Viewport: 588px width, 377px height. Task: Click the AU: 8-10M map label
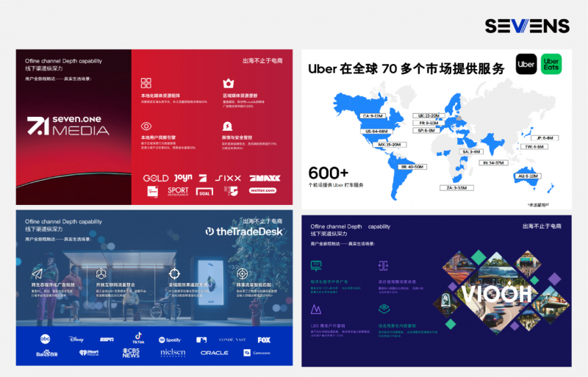pyautogui.click(x=528, y=176)
